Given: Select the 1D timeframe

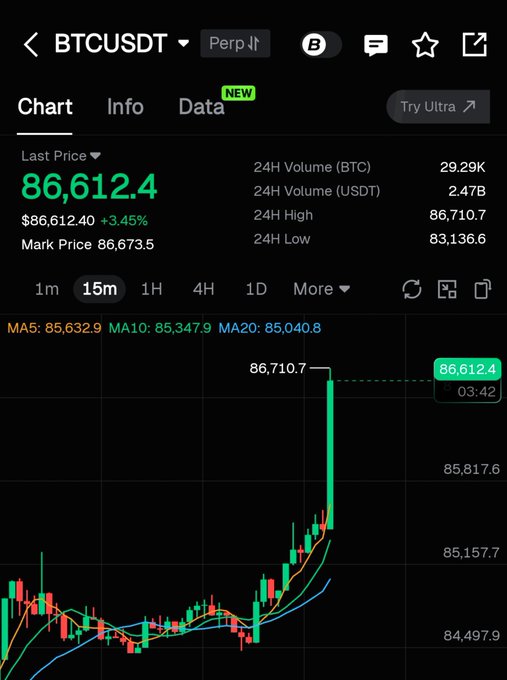Looking at the screenshot, I should click(256, 289).
